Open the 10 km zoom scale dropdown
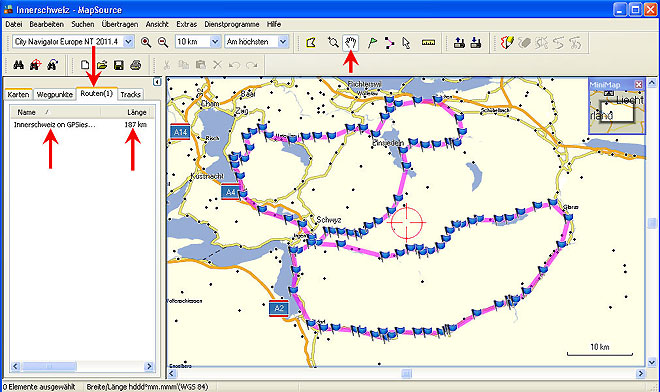The image size is (660, 392). click(215, 42)
